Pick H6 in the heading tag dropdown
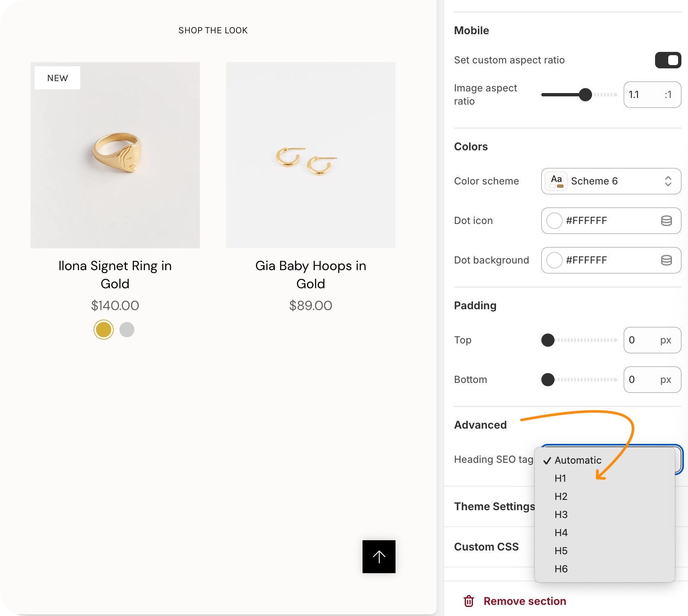This screenshot has height=616, width=688. coord(561,569)
